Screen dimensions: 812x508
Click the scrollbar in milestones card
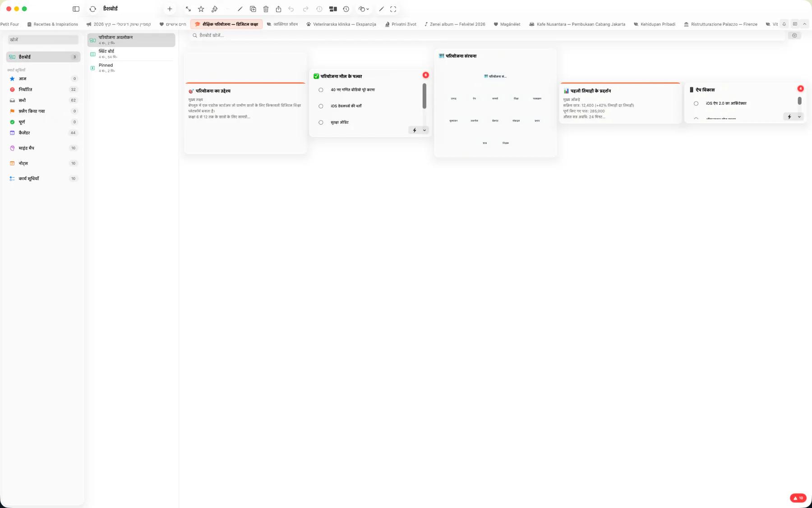pyautogui.click(x=424, y=96)
